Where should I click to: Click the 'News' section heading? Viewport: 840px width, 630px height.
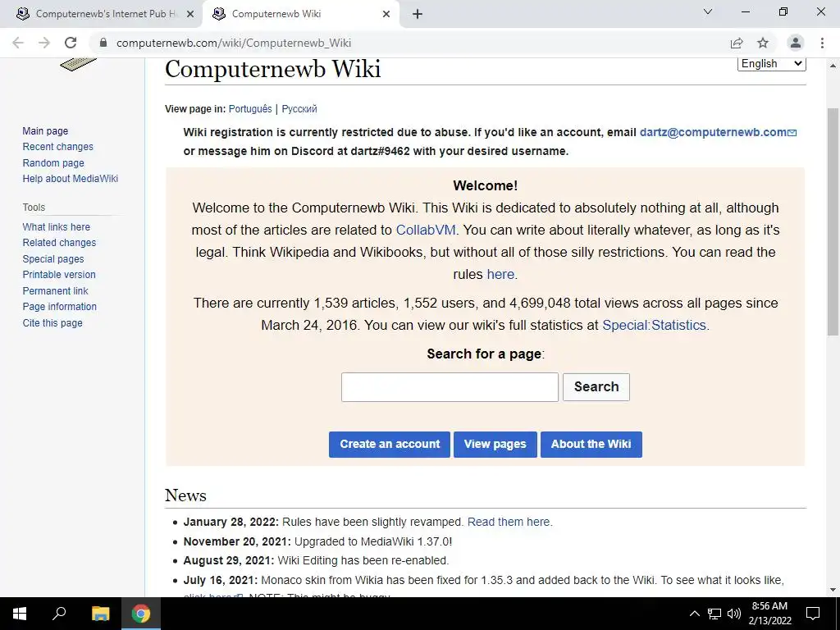point(185,495)
